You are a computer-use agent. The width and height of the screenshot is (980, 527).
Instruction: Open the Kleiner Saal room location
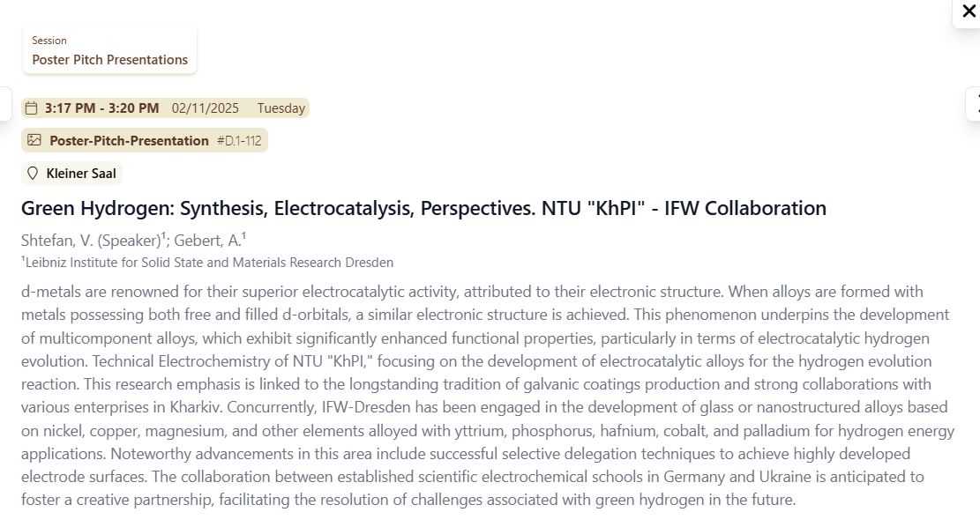click(x=81, y=174)
